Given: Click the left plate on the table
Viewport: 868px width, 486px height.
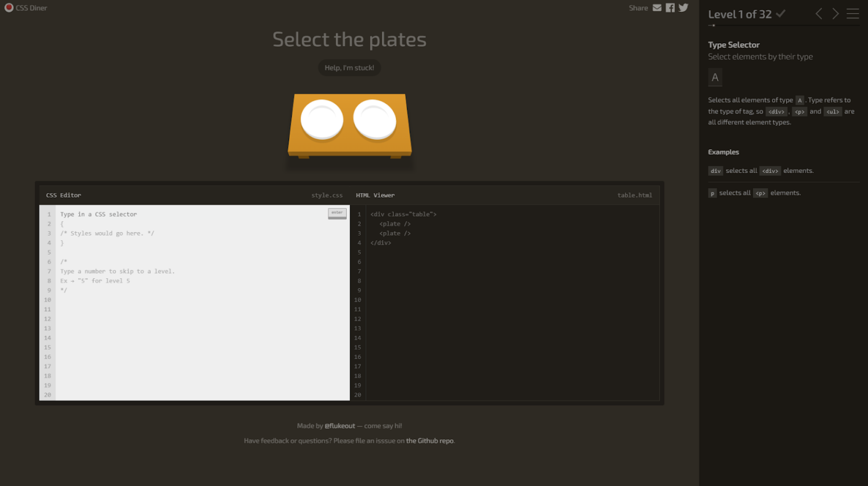Looking at the screenshot, I should click(x=322, y=119).
